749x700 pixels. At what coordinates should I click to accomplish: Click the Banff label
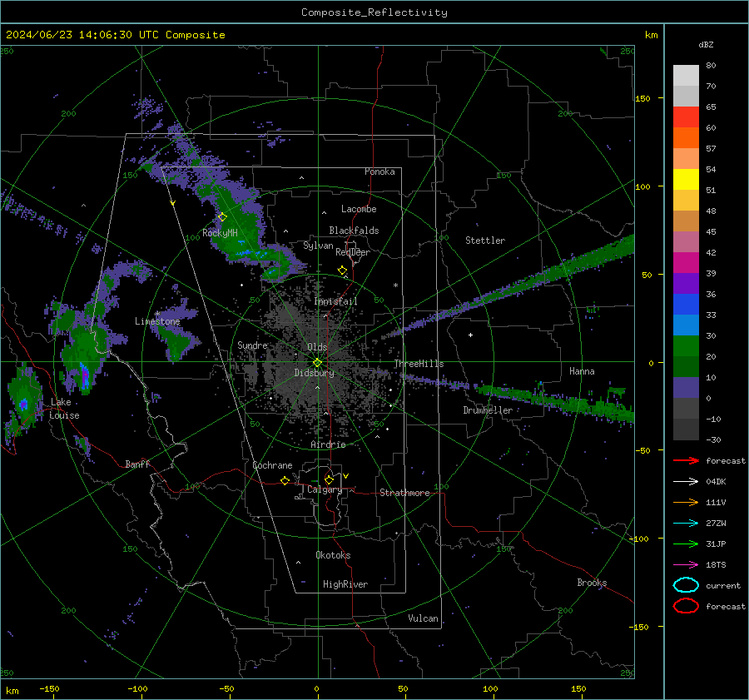click(137, 464)
